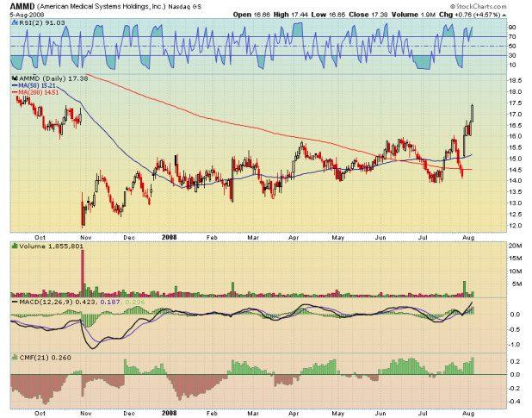Click the AMMD (Daily) 17.38 legend text
This screenshot has height=418, width=532.
click(53, 78)
